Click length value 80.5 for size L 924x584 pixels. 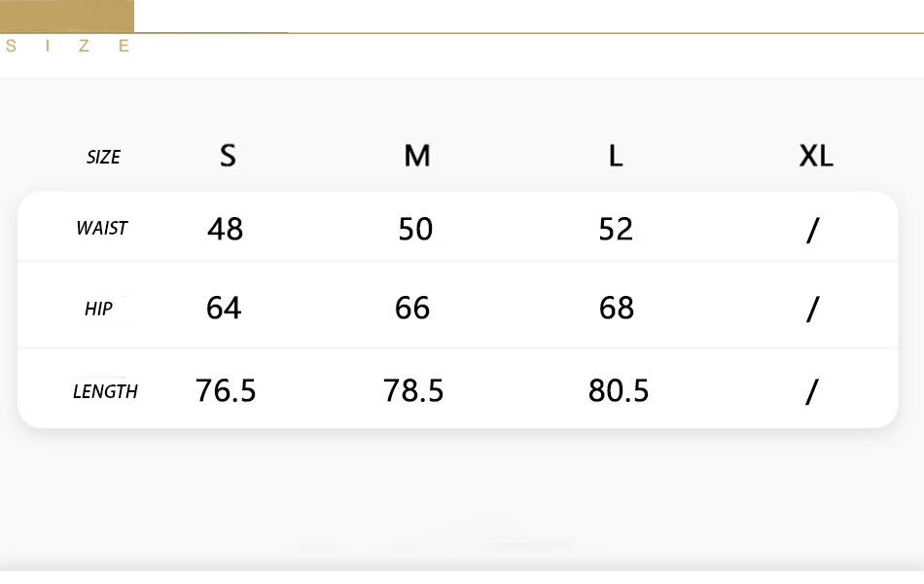click(x=619, y=390)
